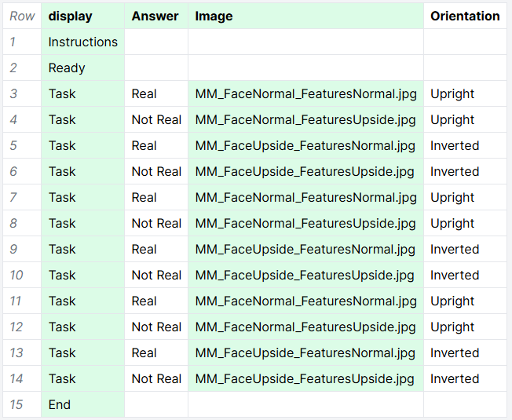Viewport: 512px width, 420px height.
Task: Select FaceUpside_FeaturesNormal image in row 5
Action: point(305,145)
